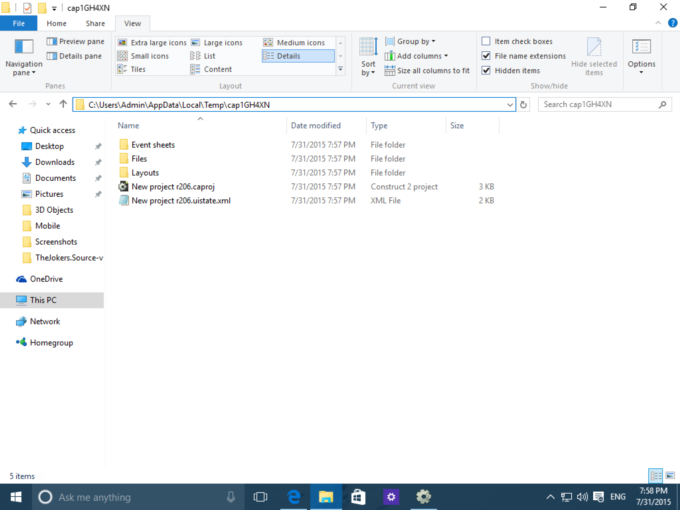Select OneDrive in navigation pane
This screenshot has height=510, width=680.
tap(46, 279)
